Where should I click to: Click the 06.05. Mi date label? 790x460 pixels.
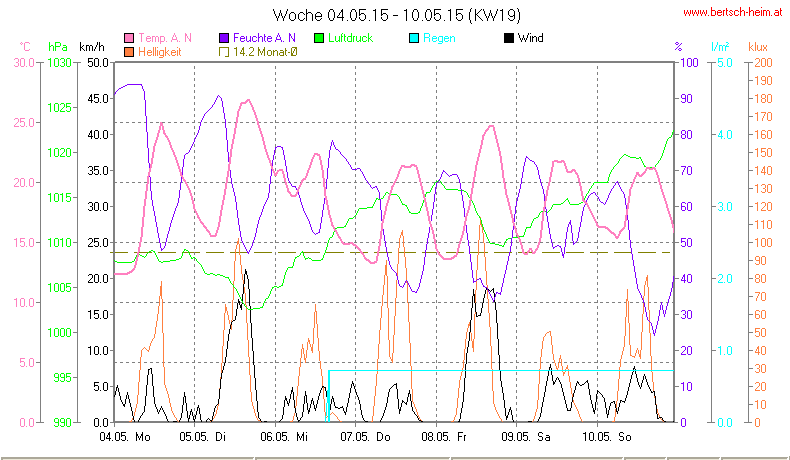point(284,437)
